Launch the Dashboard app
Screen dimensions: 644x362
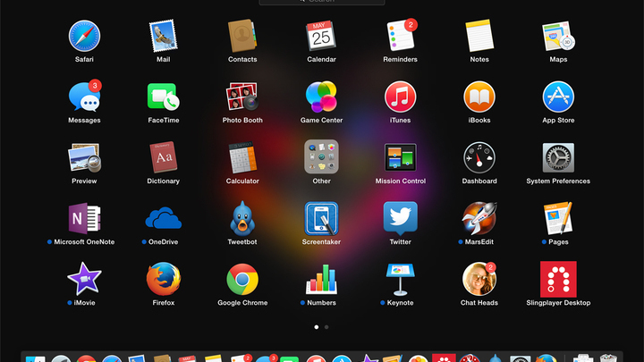point(479,157)
